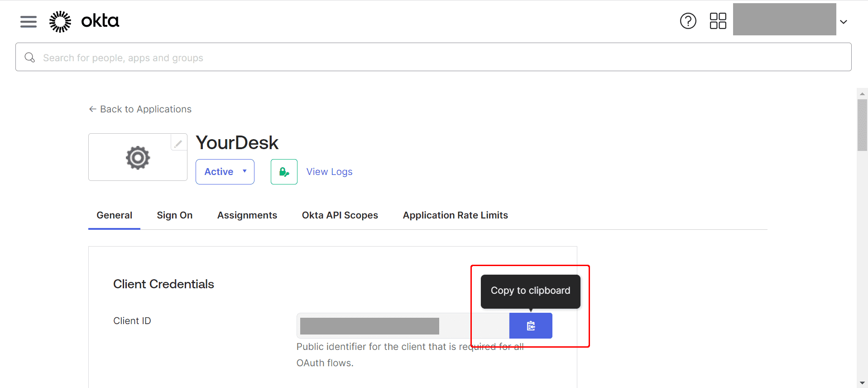This screenshot has height=388, width=868.
Task: Open the Application Rate Limits tab
Action: click(x=456, y=215)
